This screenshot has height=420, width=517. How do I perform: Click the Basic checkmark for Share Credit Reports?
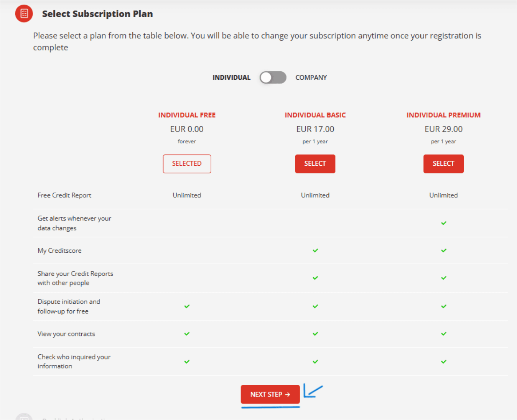tap(315, 278)
